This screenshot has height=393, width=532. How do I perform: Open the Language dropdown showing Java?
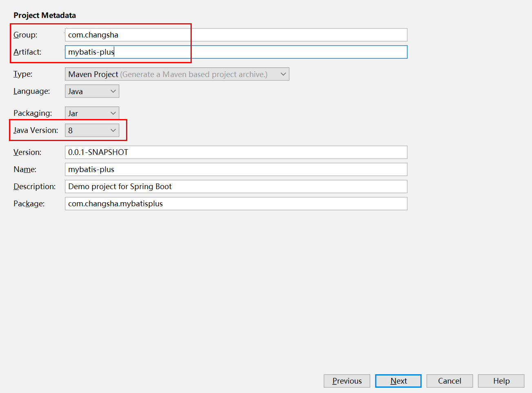[92, 91]
